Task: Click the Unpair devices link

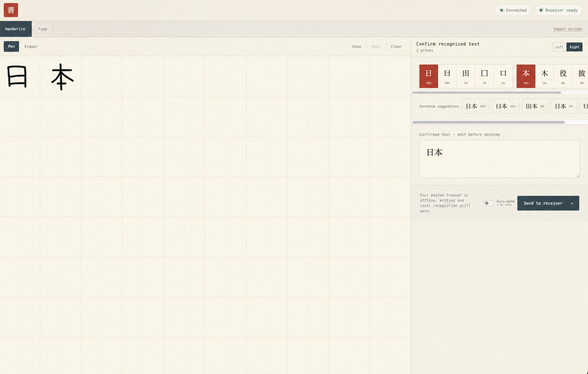Action: (567, 29)
